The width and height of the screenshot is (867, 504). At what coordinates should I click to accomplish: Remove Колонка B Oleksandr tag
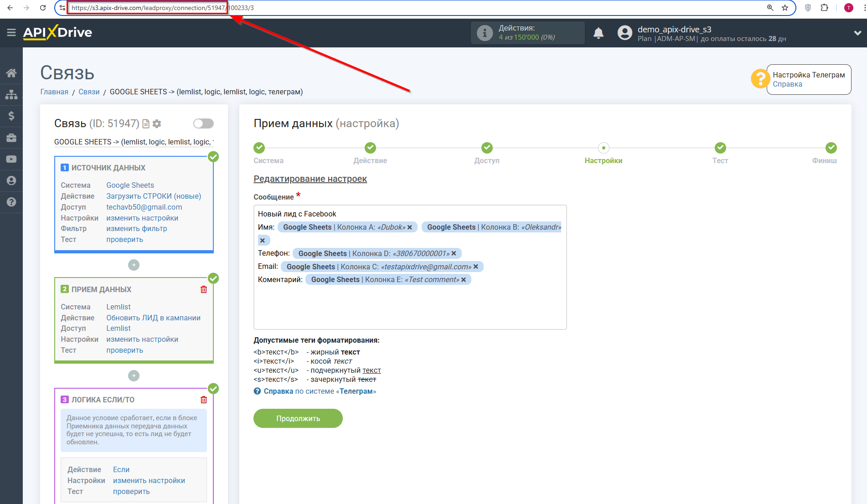tap(262, 240)
